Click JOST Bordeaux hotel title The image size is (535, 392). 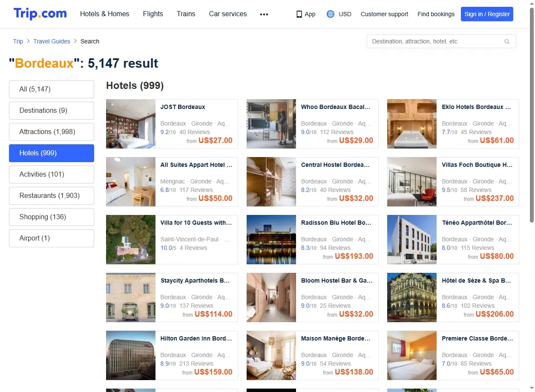(183, 107)
